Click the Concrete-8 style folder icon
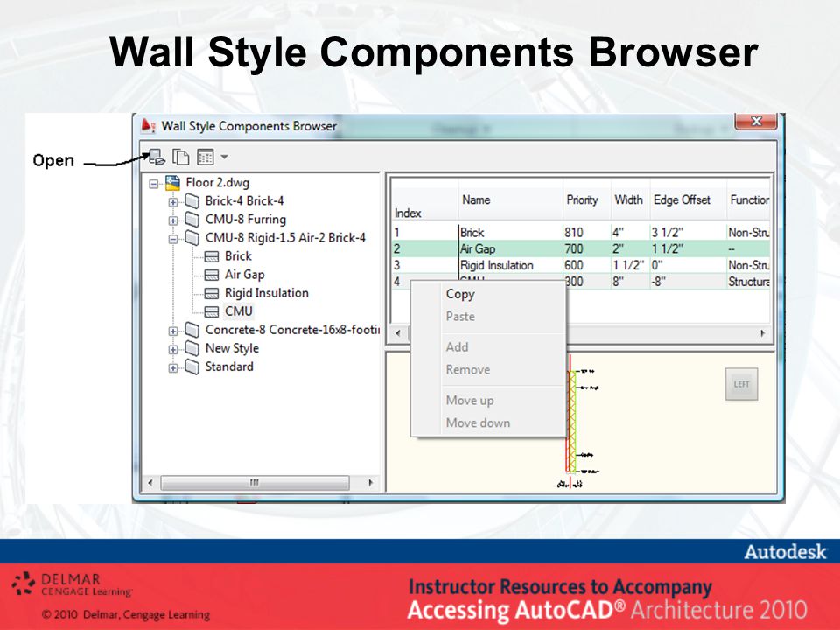The width and height of the screenshot is (840, 630). pos(192,330)
